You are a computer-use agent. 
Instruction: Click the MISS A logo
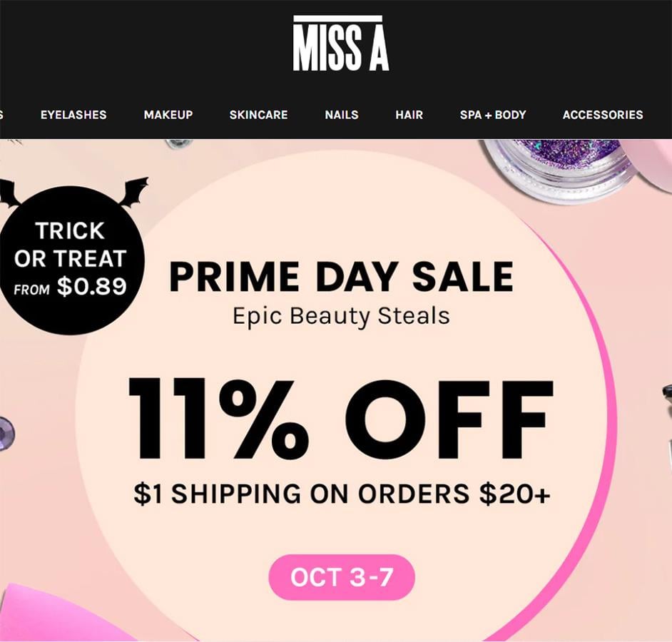pos(340,45)
